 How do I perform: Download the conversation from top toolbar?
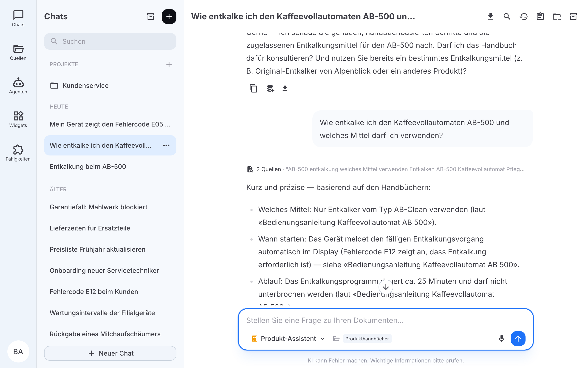(491, 16)
